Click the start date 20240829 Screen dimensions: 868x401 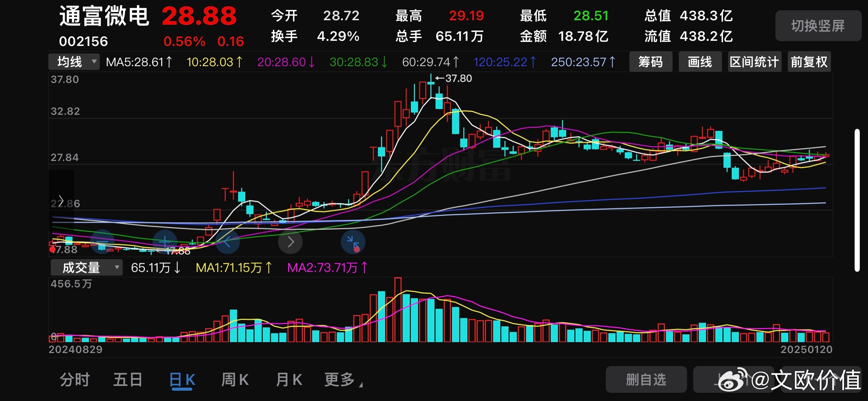point(76,350)
